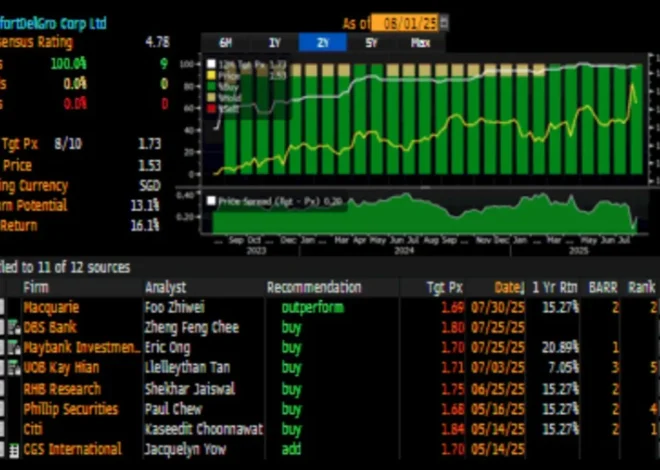Screen dimensions: 660x470
Task: Open the report icon next to UOB Kay Hian
Action: tap(13, 368)
